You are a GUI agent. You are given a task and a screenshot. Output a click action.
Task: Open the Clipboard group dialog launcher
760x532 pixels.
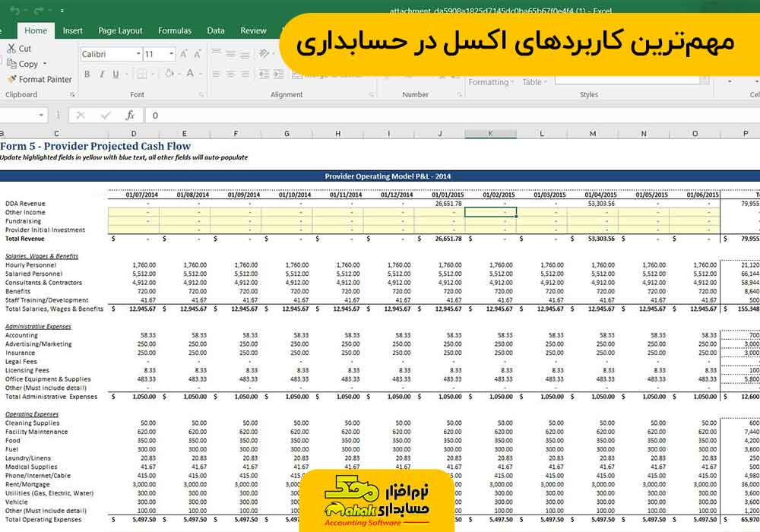[72, 95]
